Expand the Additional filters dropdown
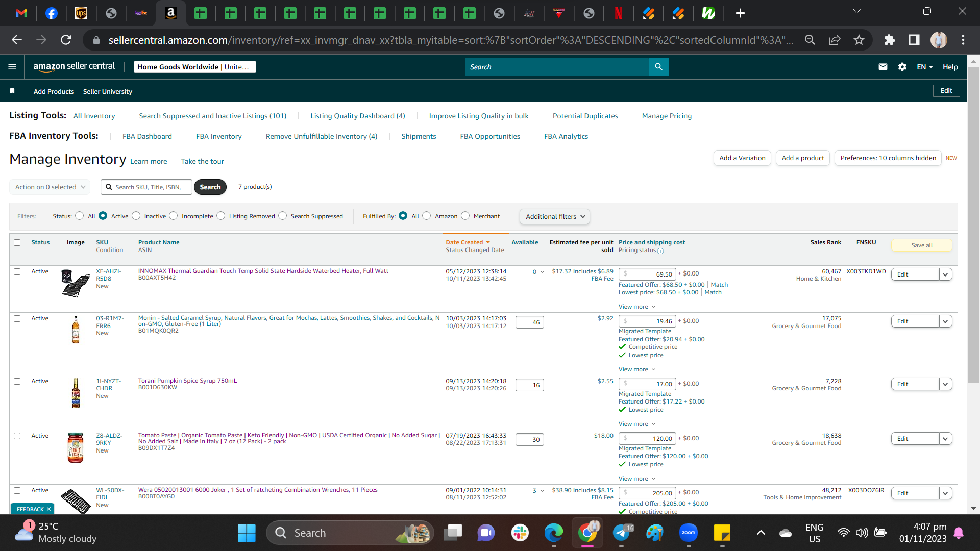980x551 pixels. pos(555,216)
